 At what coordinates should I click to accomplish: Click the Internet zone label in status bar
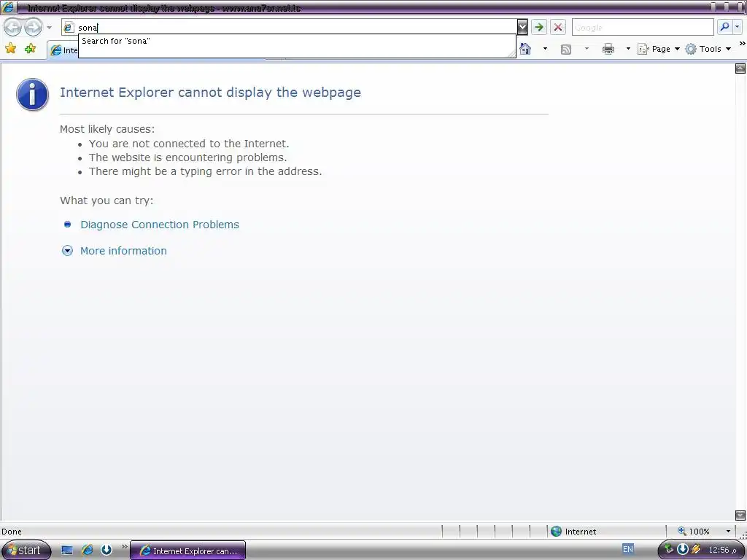580,532
